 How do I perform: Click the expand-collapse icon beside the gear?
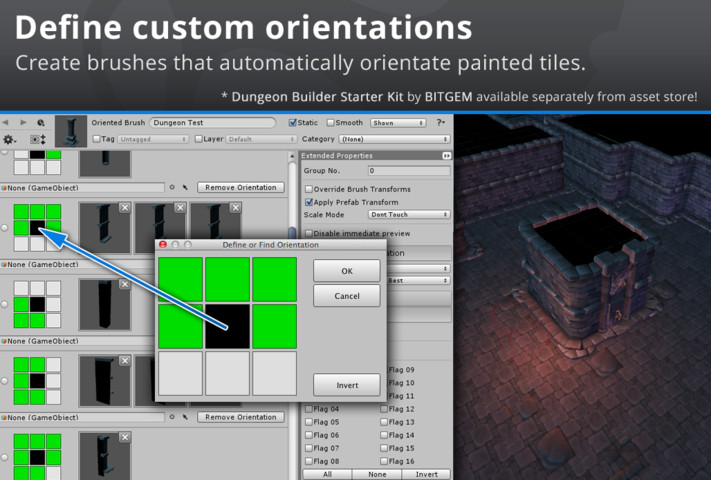(x=38, y=139)
